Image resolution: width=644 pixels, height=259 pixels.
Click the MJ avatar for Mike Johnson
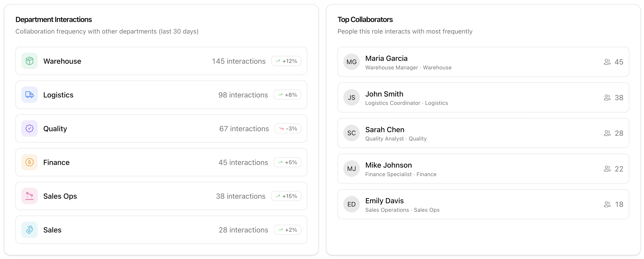(351, 169)
